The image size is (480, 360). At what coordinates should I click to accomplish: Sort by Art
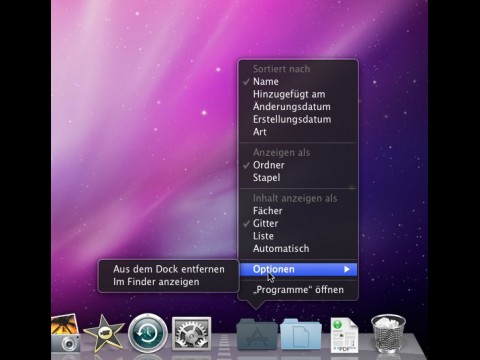tap(298, 132)
